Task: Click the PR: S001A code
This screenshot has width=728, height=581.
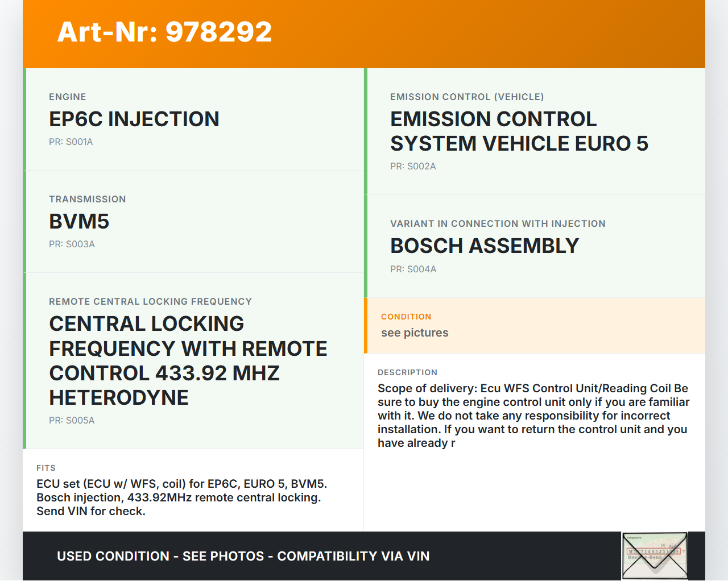Action: [71, 142]
